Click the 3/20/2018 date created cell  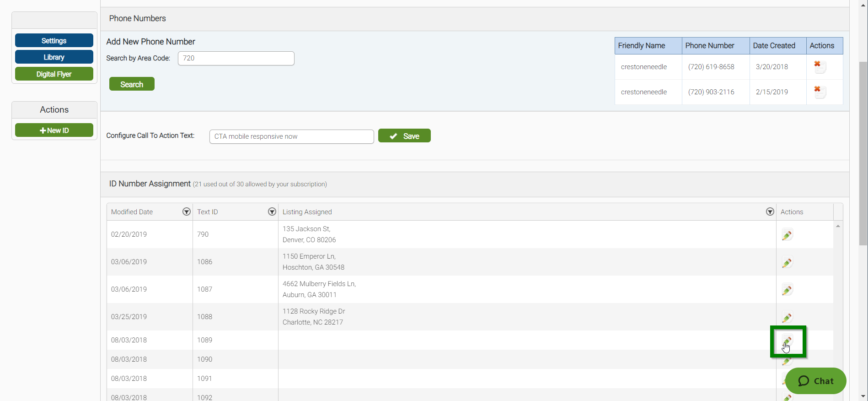[778, 67]
